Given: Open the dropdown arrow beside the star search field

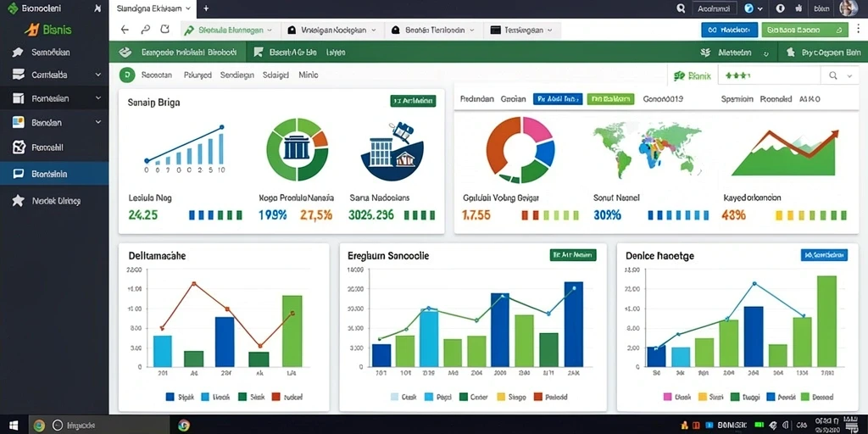Looking at the screenshot, I should pyautogui.click(x=849, y=75).
